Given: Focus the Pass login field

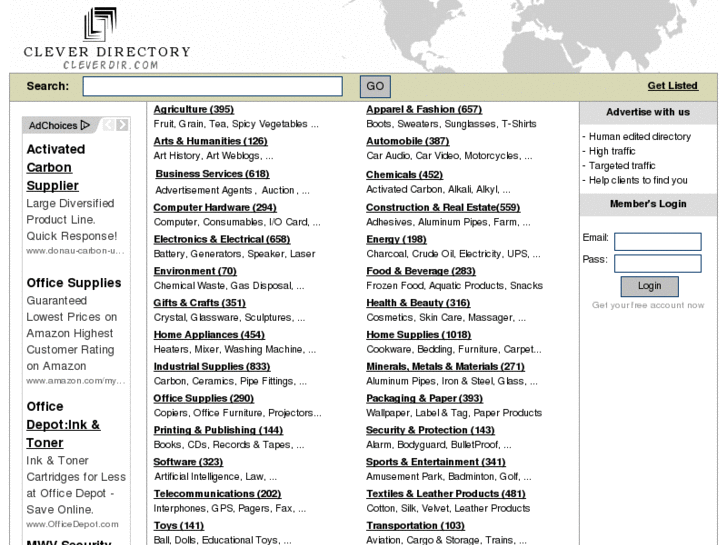Looking at the screenshot, I should point(657,263).
